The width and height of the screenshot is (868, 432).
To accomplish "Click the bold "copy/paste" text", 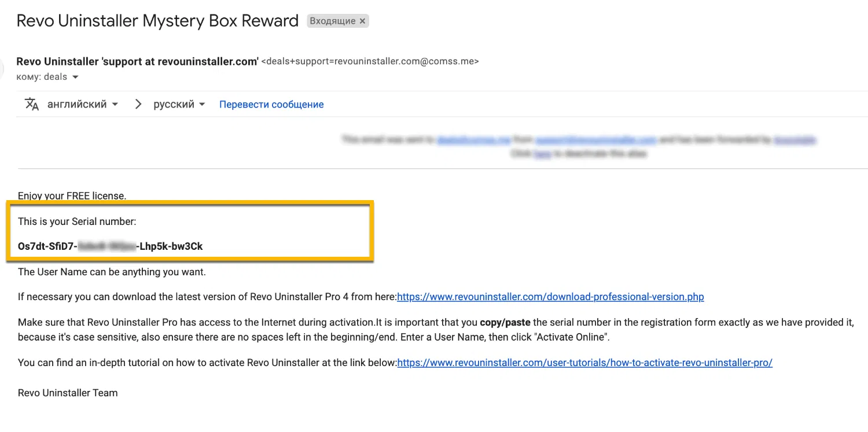I will pos(505,323).
